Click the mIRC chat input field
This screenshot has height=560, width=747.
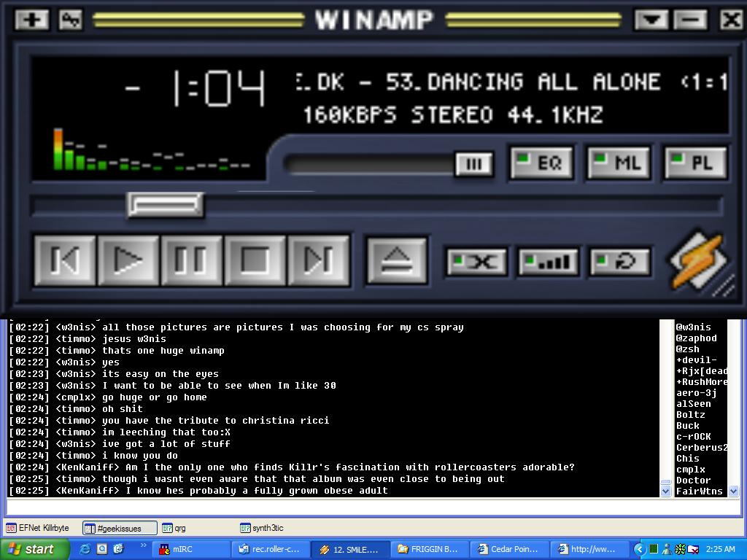pos(373,507)
